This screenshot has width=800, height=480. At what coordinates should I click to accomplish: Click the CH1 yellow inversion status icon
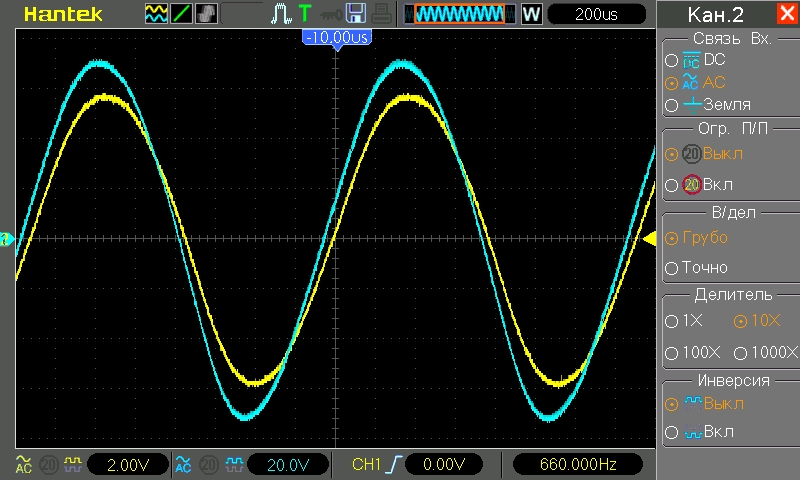73,464
